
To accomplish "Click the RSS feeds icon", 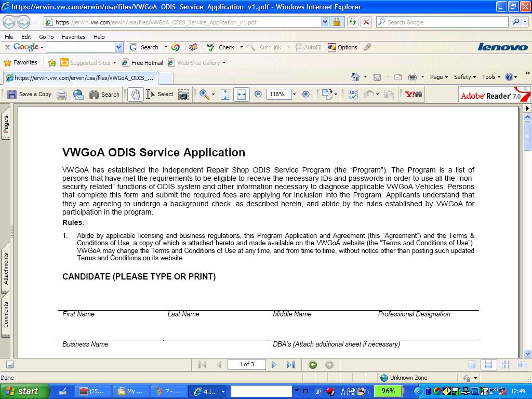I will pos(377,77).
